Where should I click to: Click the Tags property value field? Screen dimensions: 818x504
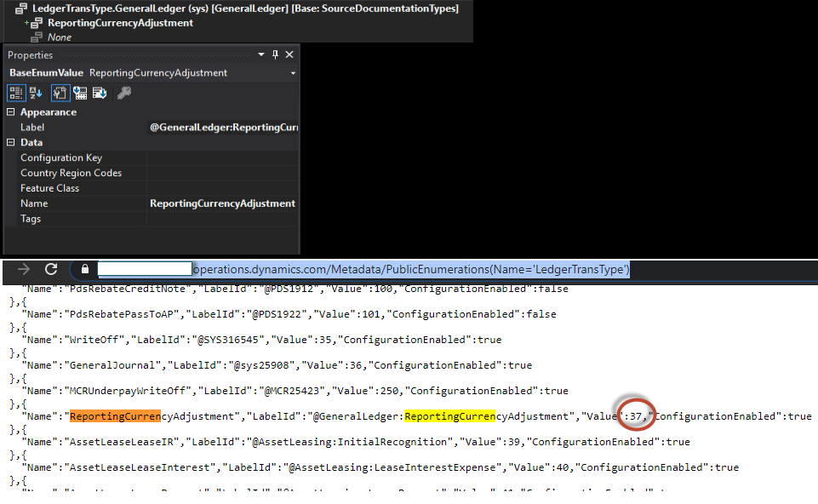(x=223, y=219)
